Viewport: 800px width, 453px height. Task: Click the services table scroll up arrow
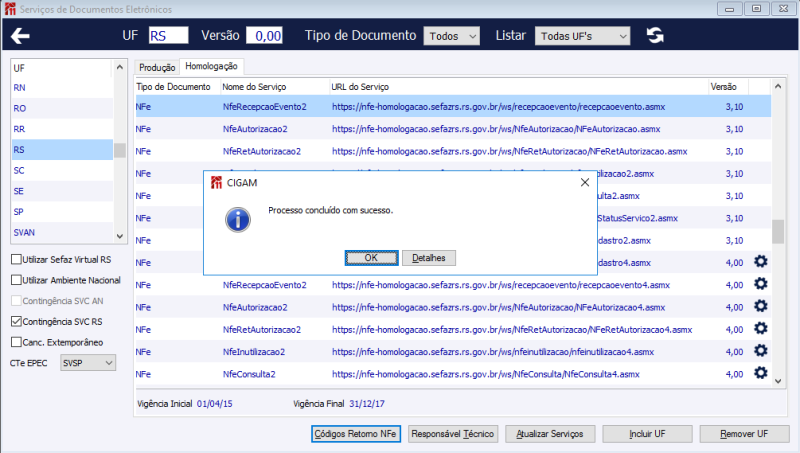778,86
